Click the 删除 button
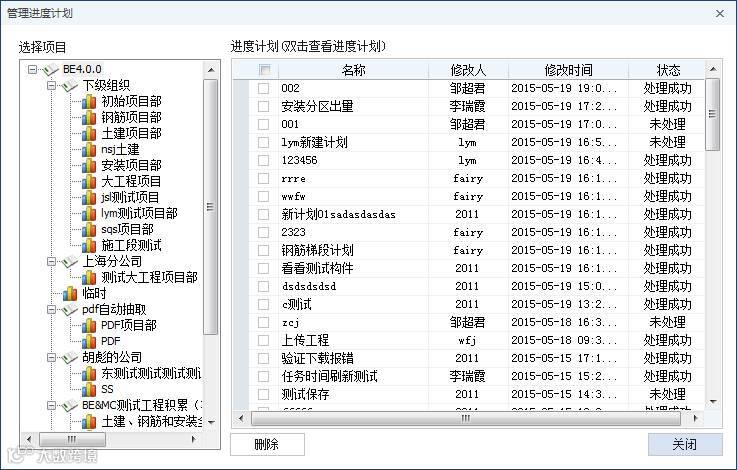 [x=267, y=444]
